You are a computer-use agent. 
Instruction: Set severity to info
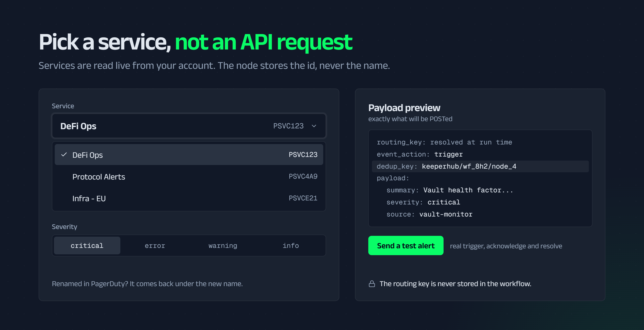[x=291, y=245]
